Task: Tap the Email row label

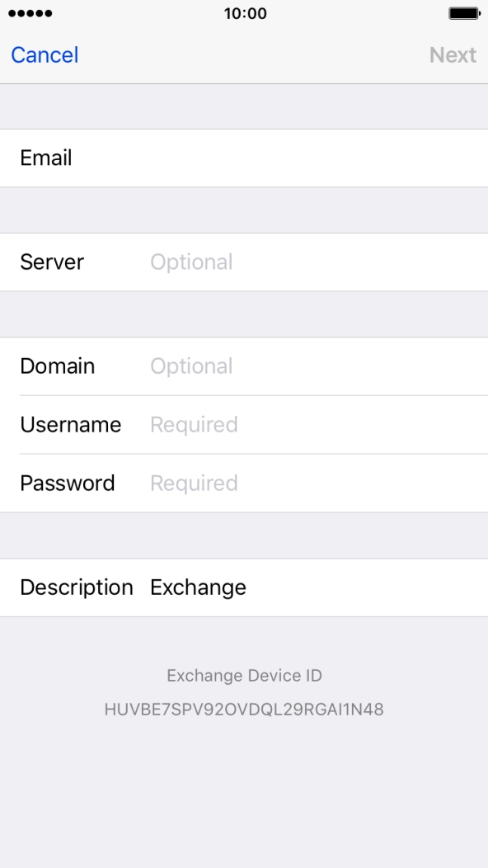Action: pyautogui.click(x=46, y=158)
